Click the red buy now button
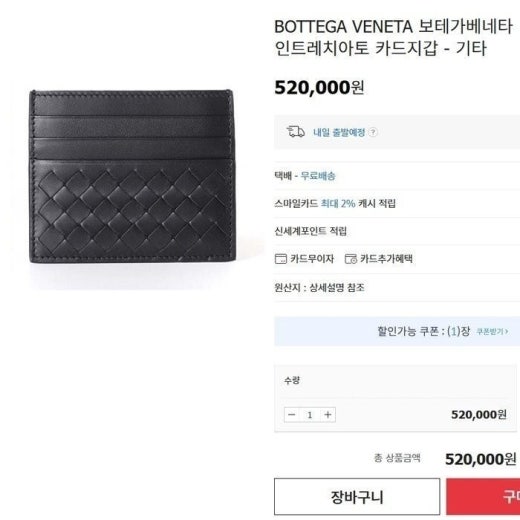520x520 pixels. (483, 497)
